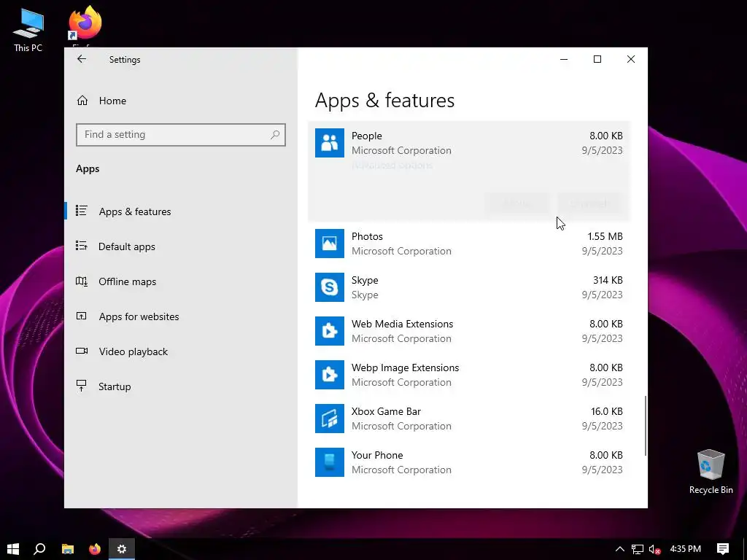Open the Home settings page
This screenshot has height=560, width=747.
tap(112, 101)
